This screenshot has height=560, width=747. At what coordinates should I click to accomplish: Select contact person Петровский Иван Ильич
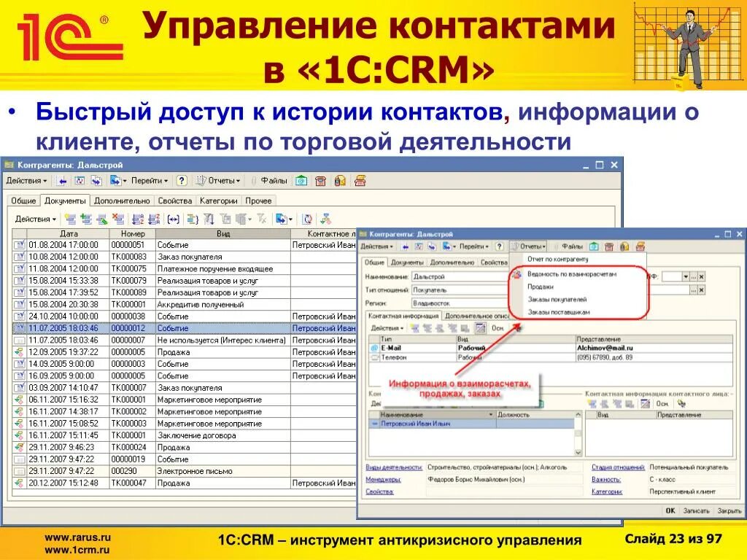point(472,424)
